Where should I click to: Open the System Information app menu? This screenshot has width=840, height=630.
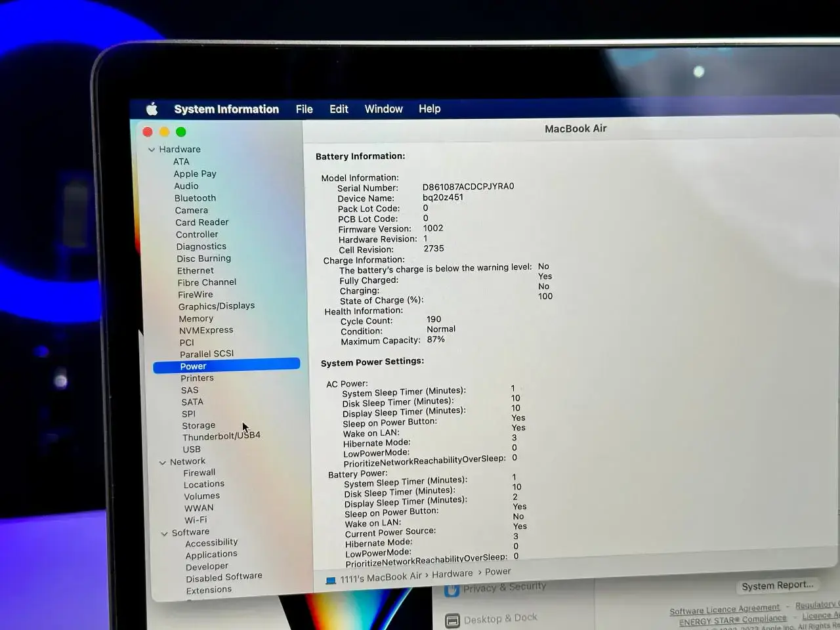point(226,109)
